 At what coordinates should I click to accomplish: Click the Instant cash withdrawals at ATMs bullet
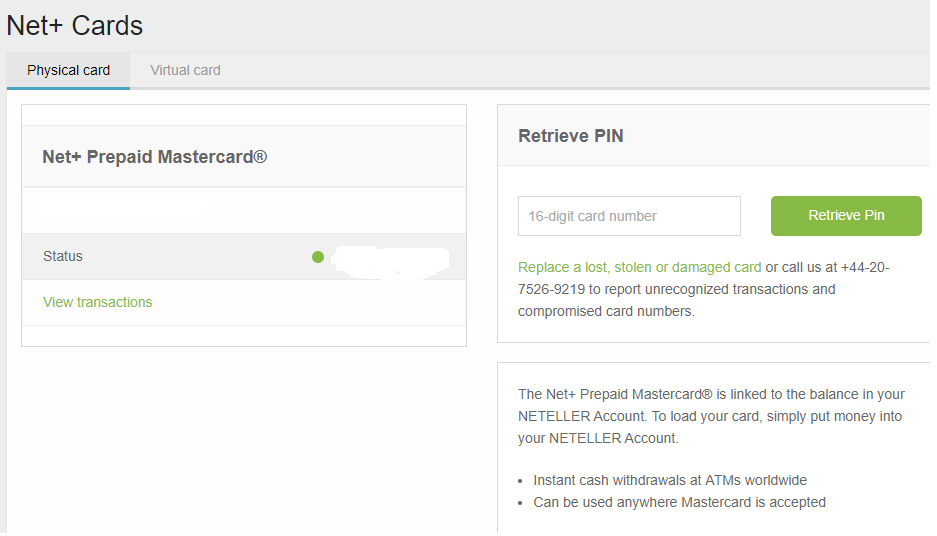[670, 480]
